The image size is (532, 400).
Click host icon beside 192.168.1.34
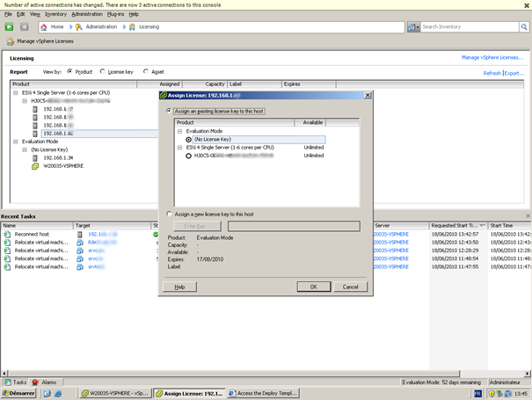point(35,157)
